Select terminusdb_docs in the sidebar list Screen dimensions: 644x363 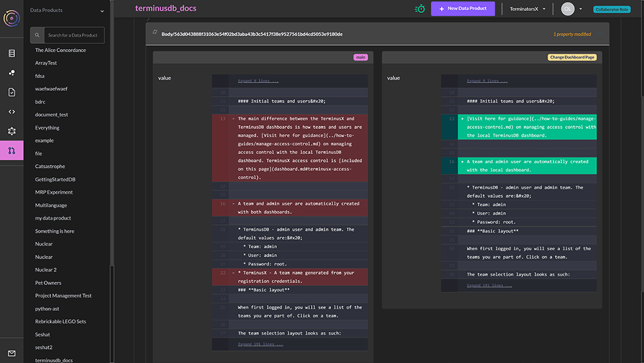click(54, 360)
